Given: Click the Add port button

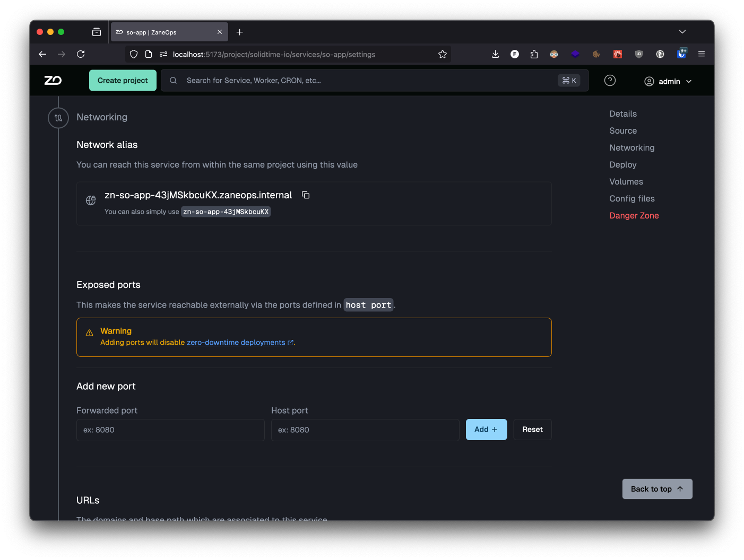Looking at the screenshot, I should tap(486, 430).
